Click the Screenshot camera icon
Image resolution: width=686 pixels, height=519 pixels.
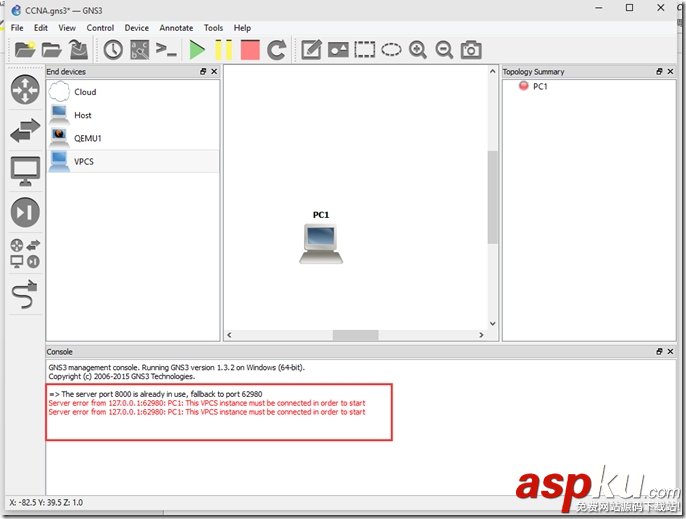[x=471, y=49]
